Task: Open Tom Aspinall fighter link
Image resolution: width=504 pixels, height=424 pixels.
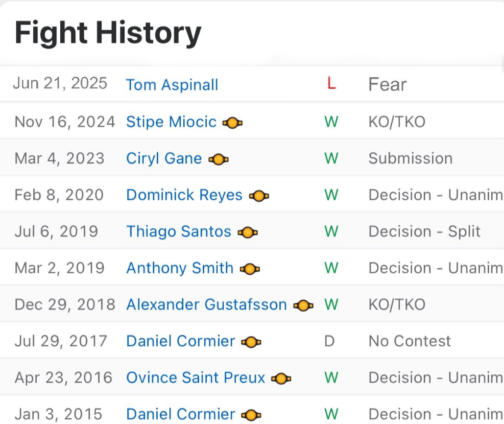Action: tap(172, 85)
